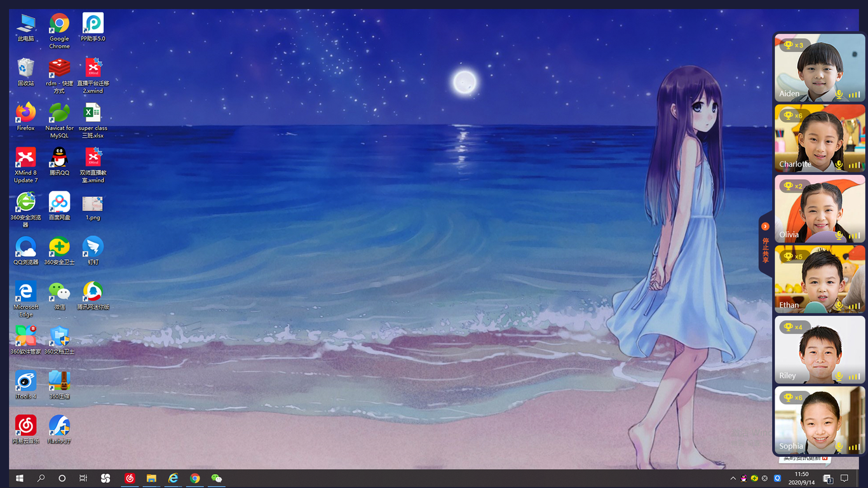Viewport: 868px width, 488px height.
Task: Open Task View on taskbar
Action: pyautogui.click(x=83, y=478)
